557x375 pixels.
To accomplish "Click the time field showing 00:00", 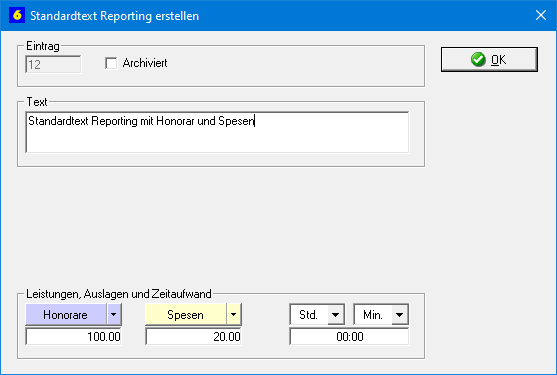I will (349, 336).
